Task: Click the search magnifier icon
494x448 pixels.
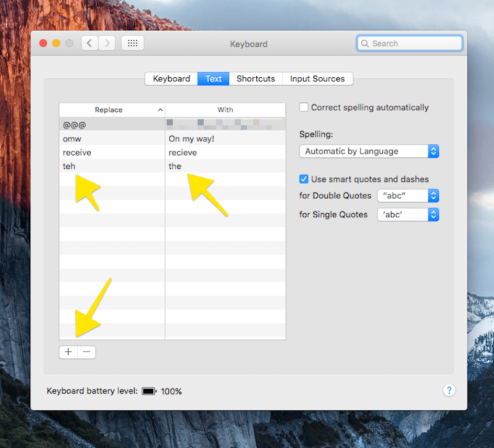Action: 366,43
